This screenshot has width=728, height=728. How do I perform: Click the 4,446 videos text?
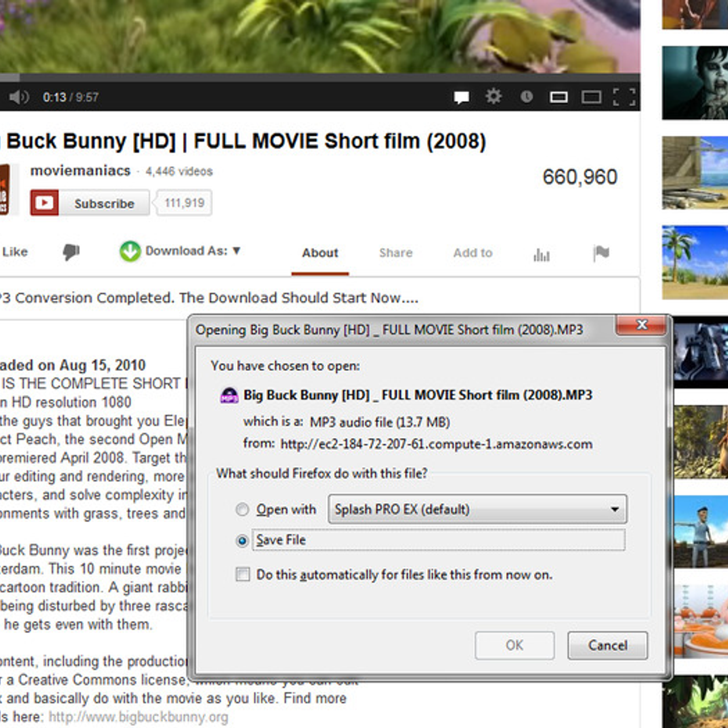(x=179, y=172)
